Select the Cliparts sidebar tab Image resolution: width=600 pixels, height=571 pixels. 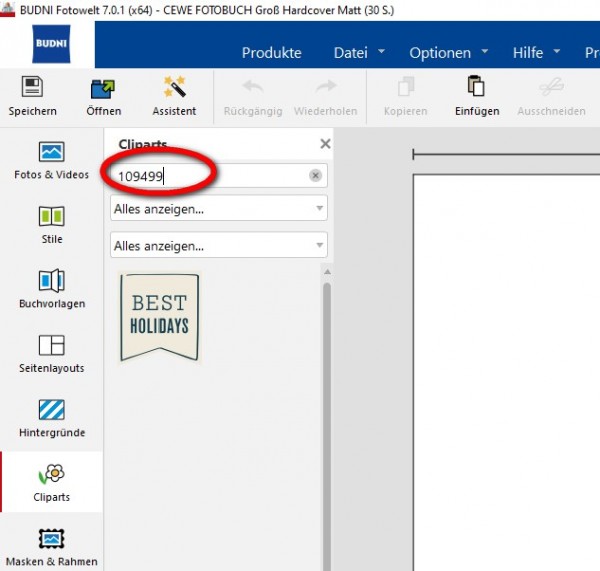point(51,482)
